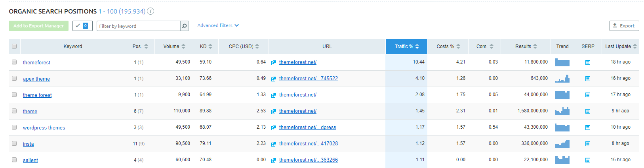Sort table by Pos. column
Image resolution: width=644 pixels, height=168 pixels.
(140, 46)
